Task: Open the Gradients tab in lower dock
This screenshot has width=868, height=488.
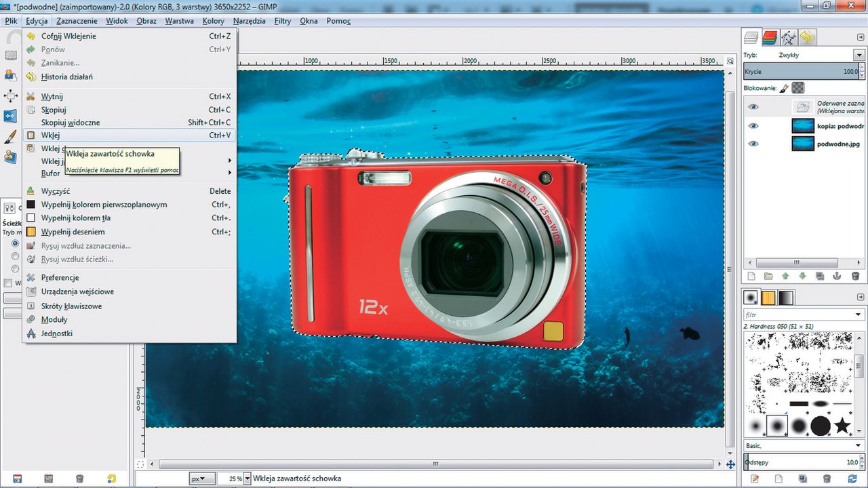Action: pos(785,297)
